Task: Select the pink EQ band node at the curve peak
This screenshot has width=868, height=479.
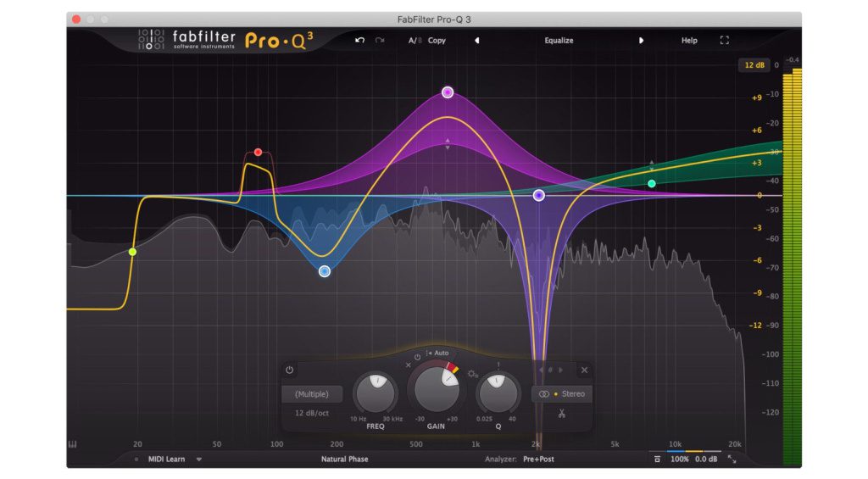Action: point(448,92)
